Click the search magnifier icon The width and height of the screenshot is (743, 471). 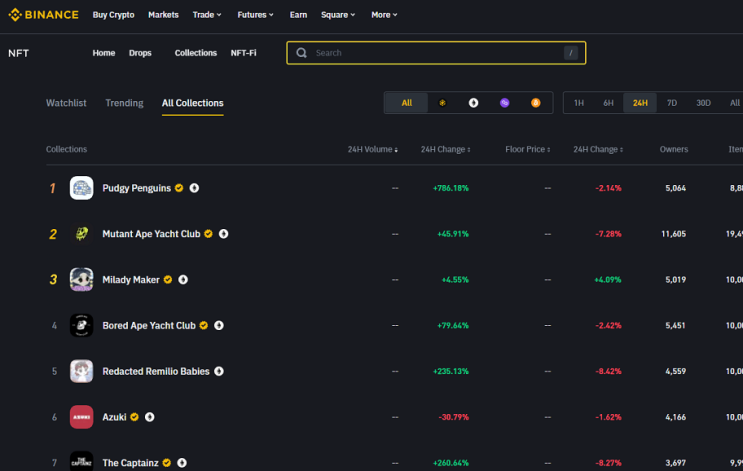pyautogui.click(x=301, y=53)
